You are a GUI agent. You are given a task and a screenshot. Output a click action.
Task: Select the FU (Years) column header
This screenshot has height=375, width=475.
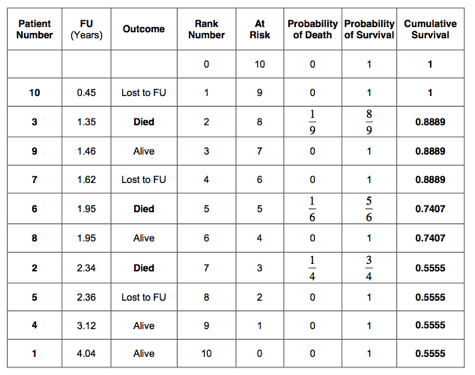pos(86,29)
